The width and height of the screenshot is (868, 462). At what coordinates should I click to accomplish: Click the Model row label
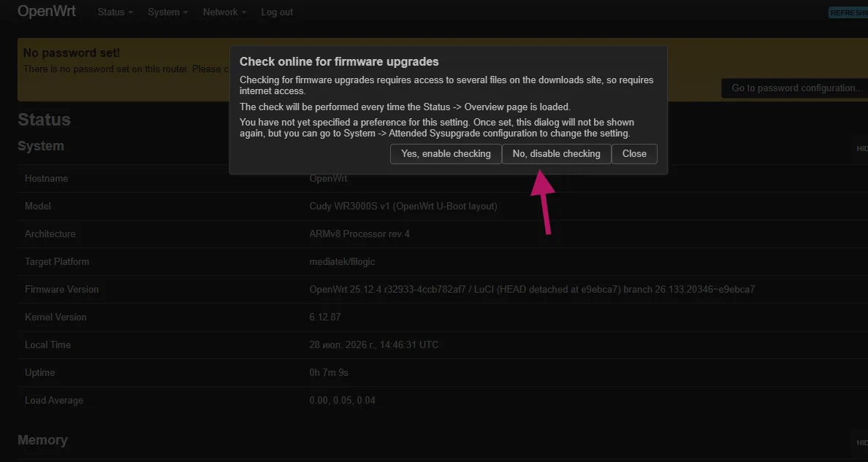click(38, 206)
